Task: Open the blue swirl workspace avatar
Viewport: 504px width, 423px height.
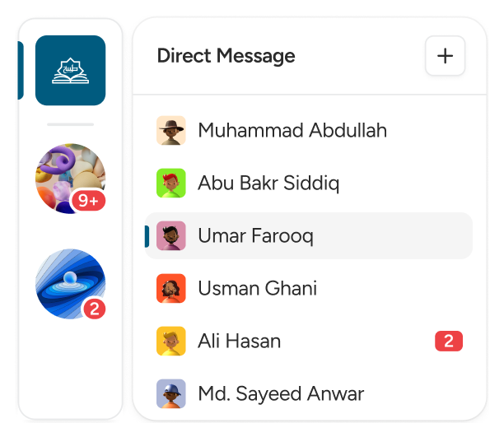Action: [x=68, y=283]
